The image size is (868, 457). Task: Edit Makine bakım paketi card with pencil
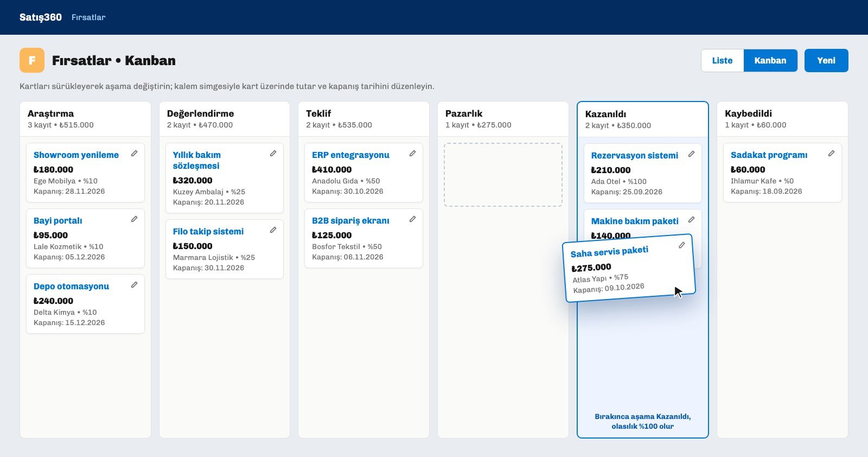[691, 220]
